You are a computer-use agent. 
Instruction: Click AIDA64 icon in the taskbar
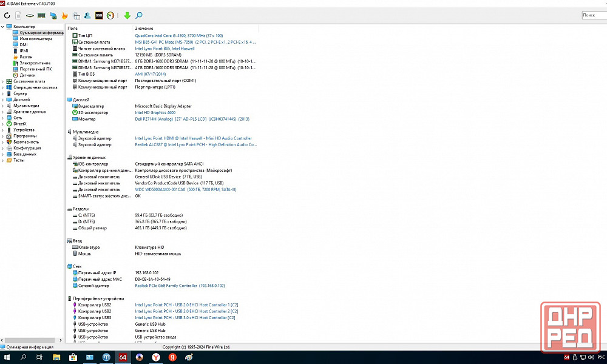[123, 357]
